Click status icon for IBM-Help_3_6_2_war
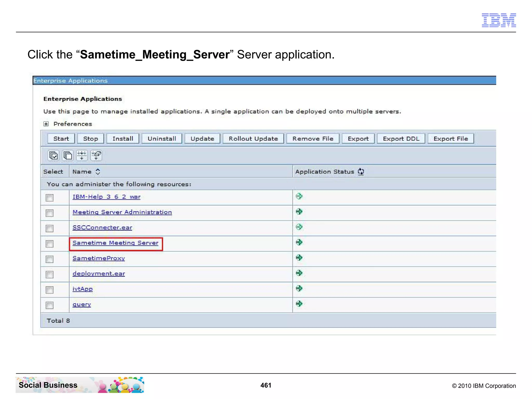 pos(299,196)
